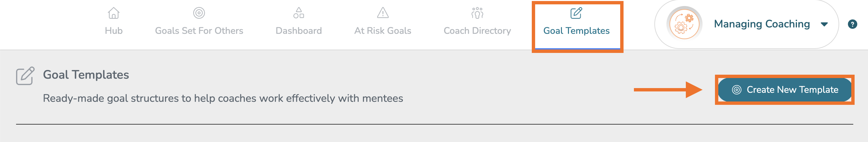This screenshot has width=868, height=142.
Task: Go to the Dashboard tab
Action: click(x=299, y=31)
